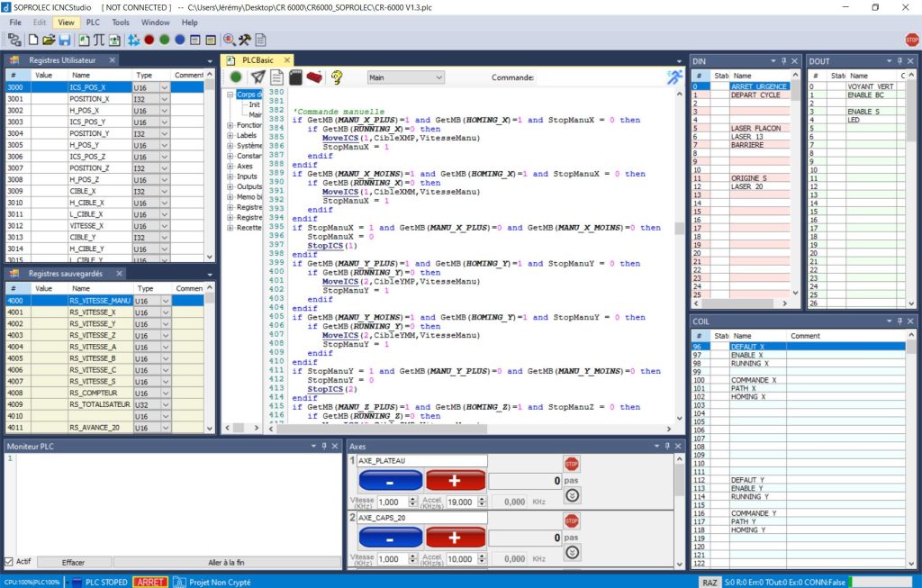Open Type dropdown for ICS_POS_X register
922x588 pixels.
pos(165,87)
